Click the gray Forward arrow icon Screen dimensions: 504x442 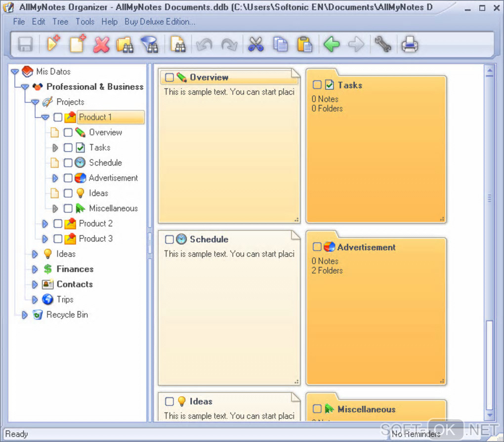click(356, 44)
